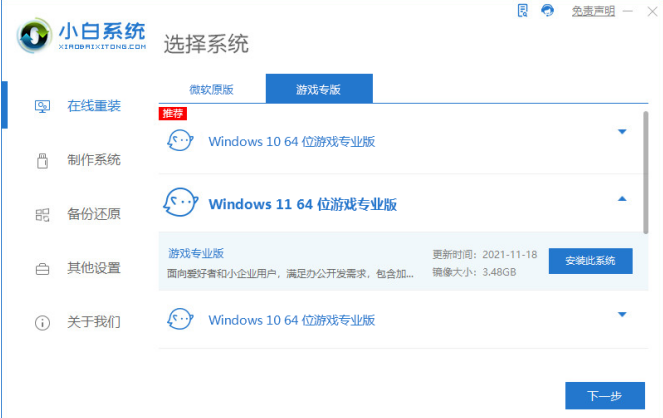
Task: Open the customer service headset icon
Action: pos(548,10)
